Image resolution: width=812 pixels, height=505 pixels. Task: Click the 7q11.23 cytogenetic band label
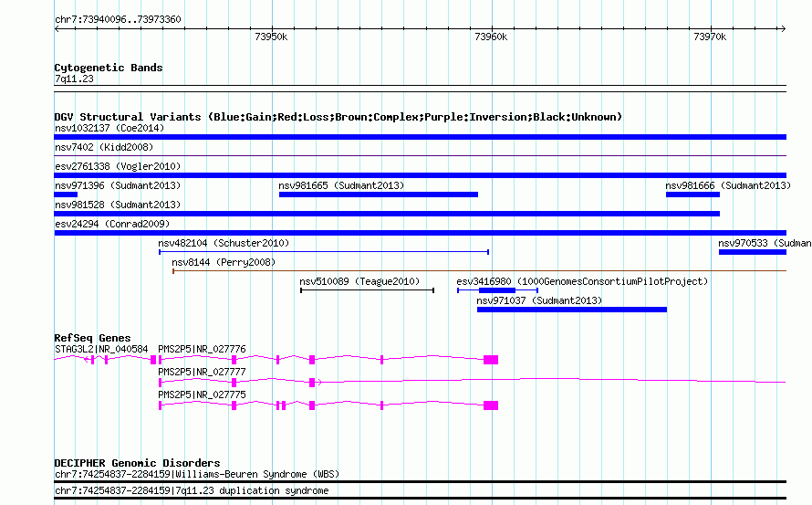(74, 79)
